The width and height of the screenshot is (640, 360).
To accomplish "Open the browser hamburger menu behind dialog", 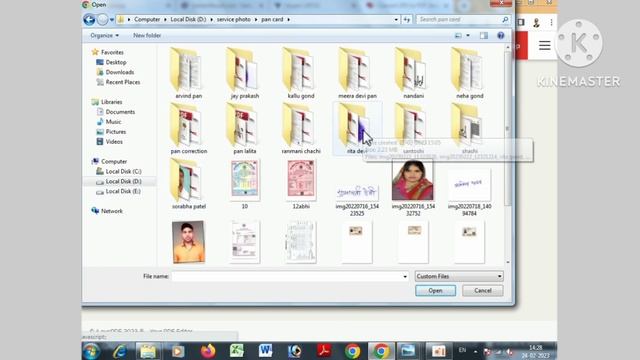I will click(x=544, y=45).
